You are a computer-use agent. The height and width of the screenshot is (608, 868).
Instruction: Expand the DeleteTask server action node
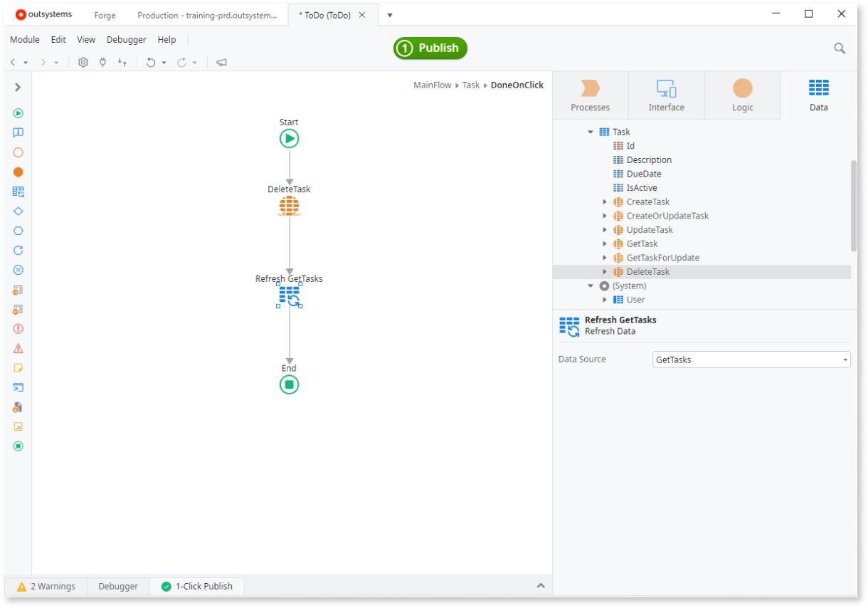pos(605,271)
